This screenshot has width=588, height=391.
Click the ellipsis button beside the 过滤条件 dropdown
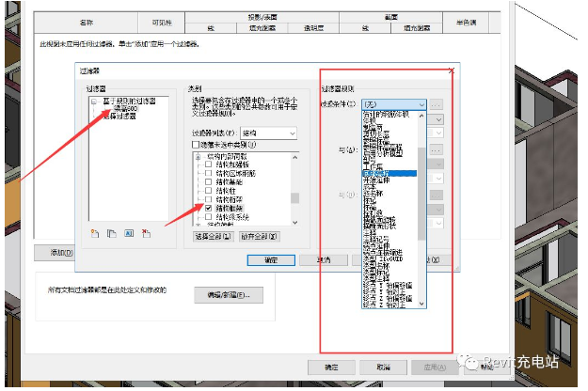(x=436, y=105)
